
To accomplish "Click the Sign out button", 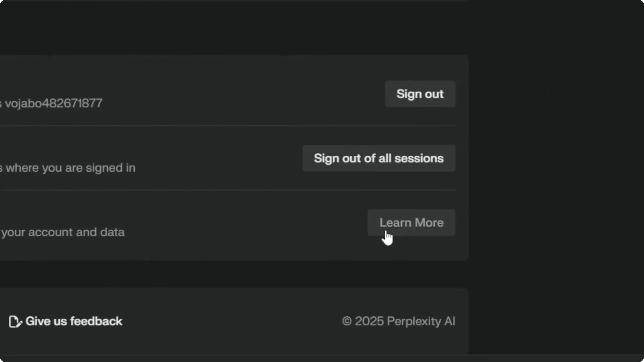I will (x=420, y=94).
